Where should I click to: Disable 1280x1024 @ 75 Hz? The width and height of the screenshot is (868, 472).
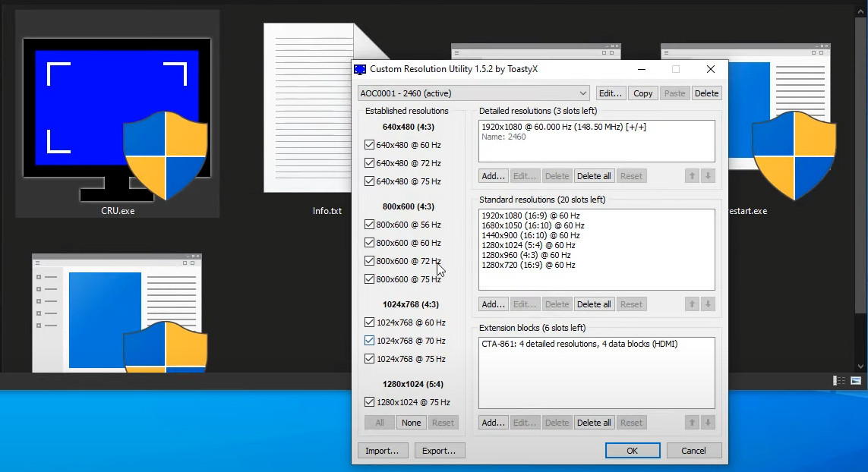369,402
